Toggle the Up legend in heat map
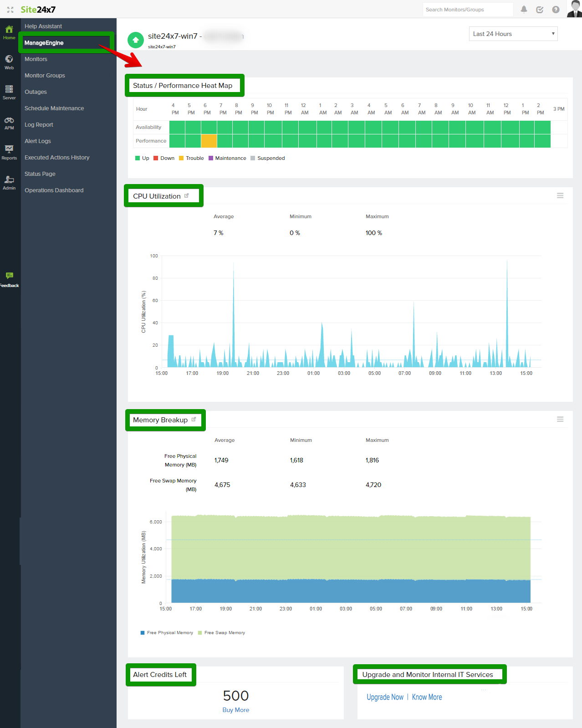The height and width of the screenshot is (728, 582). (142, 159)
